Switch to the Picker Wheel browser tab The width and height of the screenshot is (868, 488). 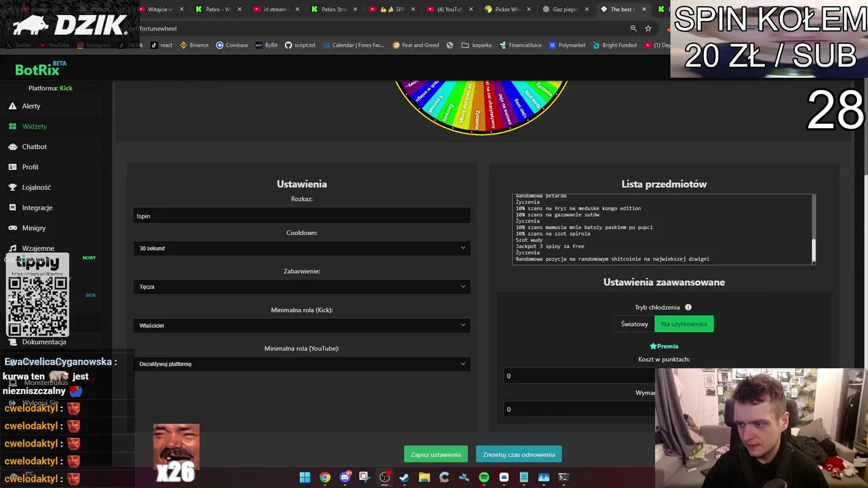click(x=509, y=9)
